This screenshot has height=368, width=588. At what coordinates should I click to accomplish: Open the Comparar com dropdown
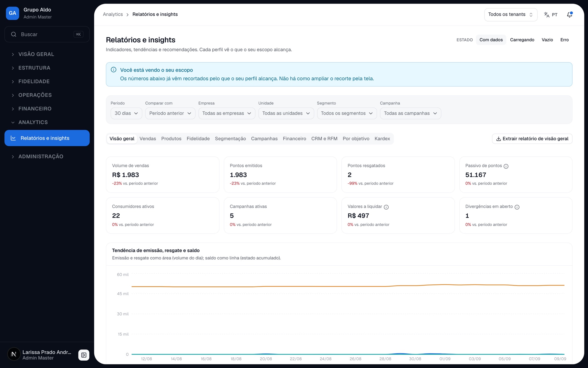coord(170,113)
